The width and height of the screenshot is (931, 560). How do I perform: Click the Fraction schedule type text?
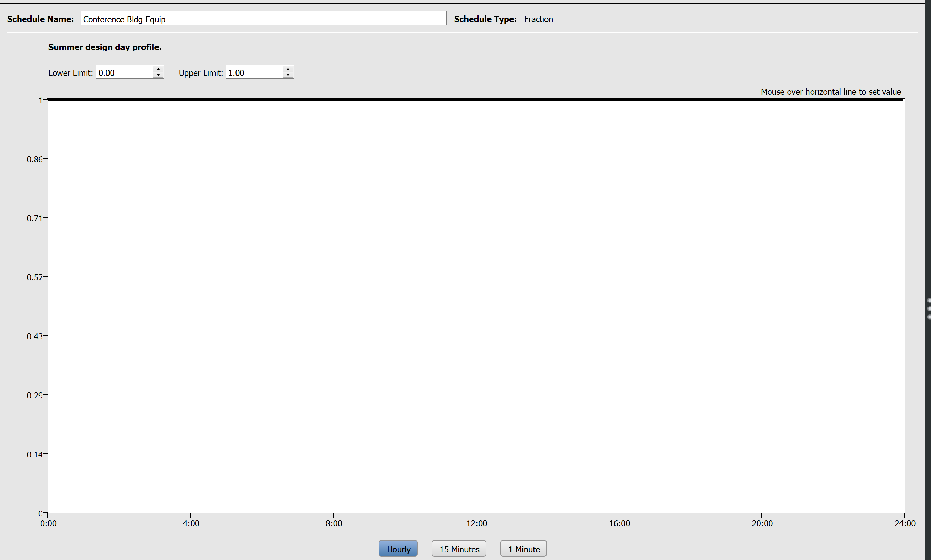click(538, 19)
